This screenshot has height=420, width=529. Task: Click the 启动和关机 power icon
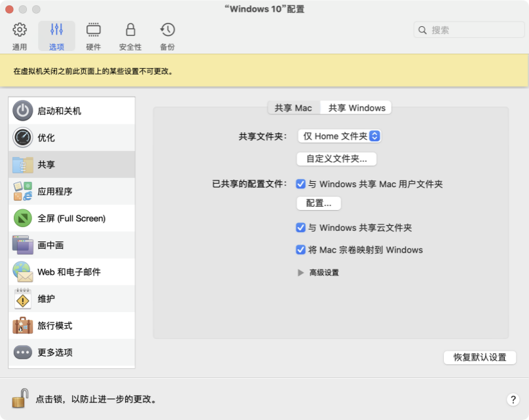pos(23,111)
